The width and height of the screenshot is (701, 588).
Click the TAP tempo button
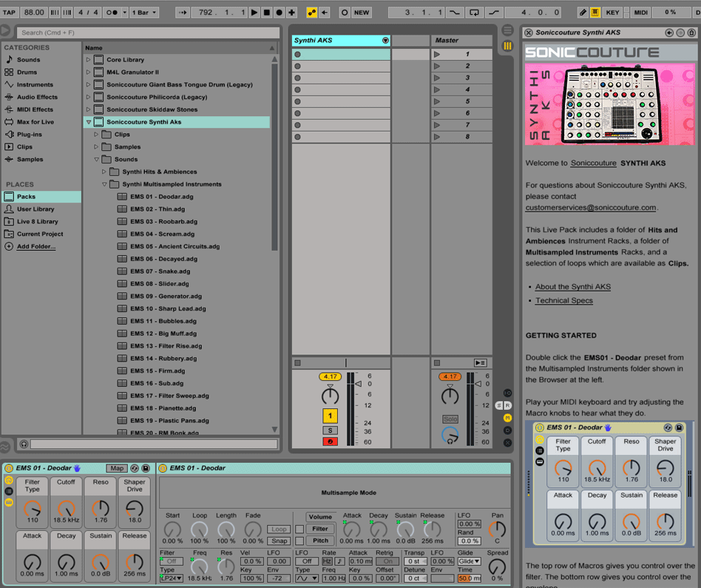9,13
